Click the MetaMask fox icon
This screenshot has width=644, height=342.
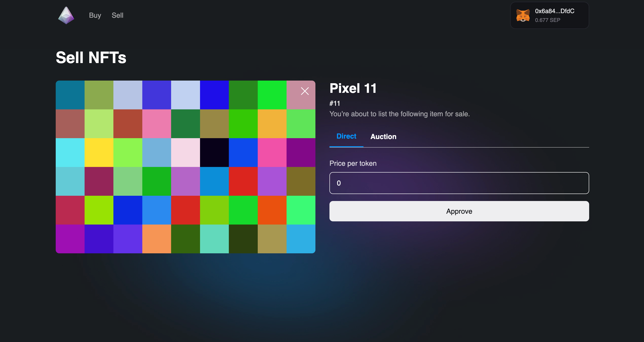click(x=523, y=16)
